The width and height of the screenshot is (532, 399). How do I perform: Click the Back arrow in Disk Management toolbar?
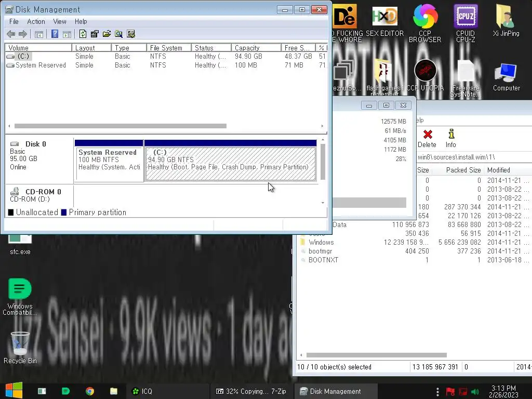pos(11,34)
